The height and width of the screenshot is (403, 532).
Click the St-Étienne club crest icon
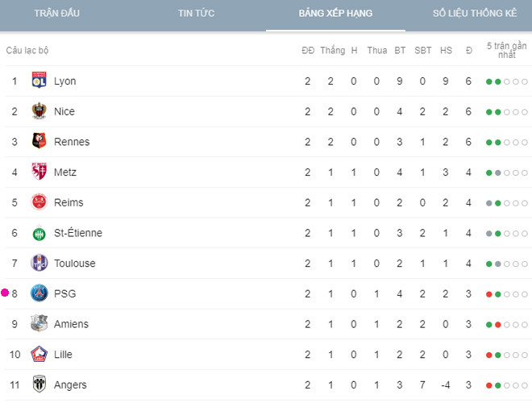click(x=39, y=233)
